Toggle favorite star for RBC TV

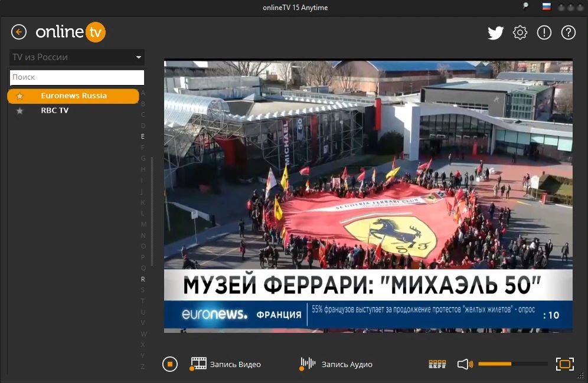click(20, 111)
